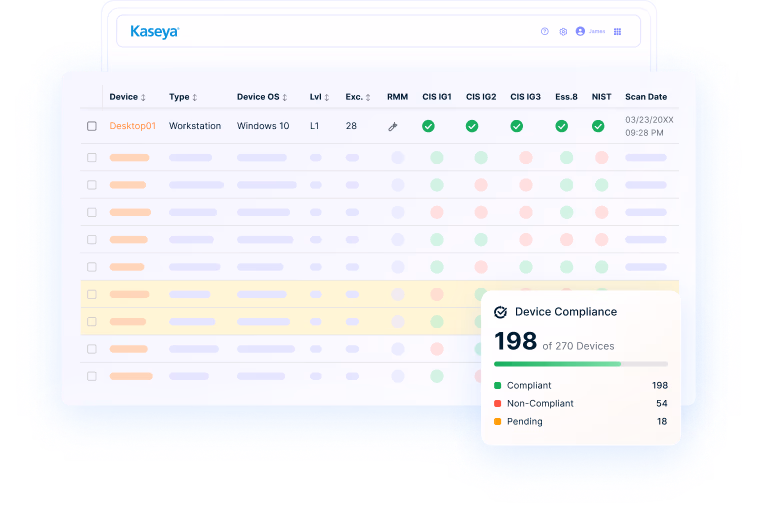Click the large 198 device count
This screenshot has height=520, width=758.
(515, 341)
